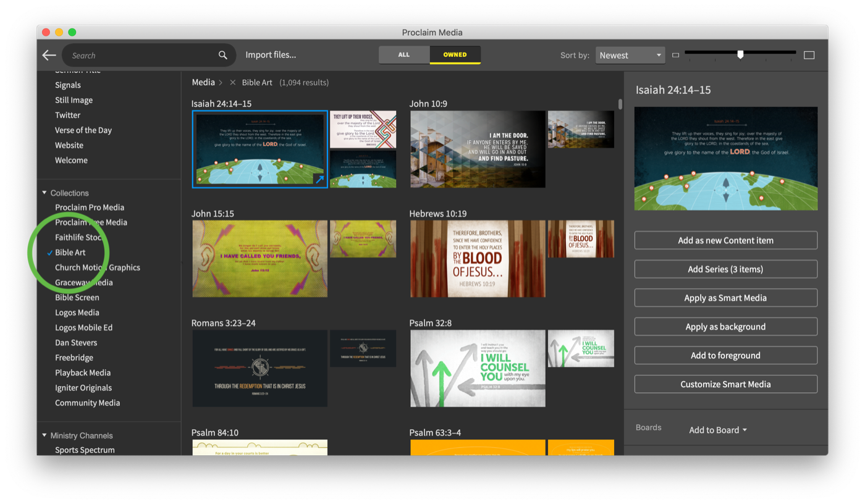Open the Dan Stevers collection
This screenshot has width=865, height=504.
point(76,342)
